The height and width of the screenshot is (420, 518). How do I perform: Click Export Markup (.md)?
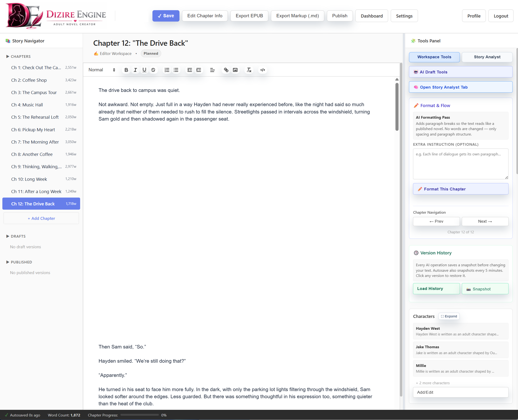pos(298,16)
